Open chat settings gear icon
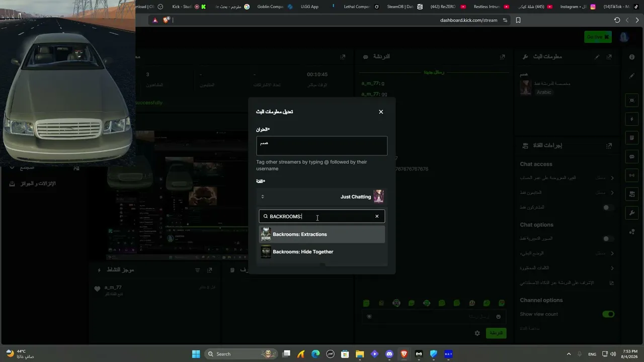 [x=477, y=333]
